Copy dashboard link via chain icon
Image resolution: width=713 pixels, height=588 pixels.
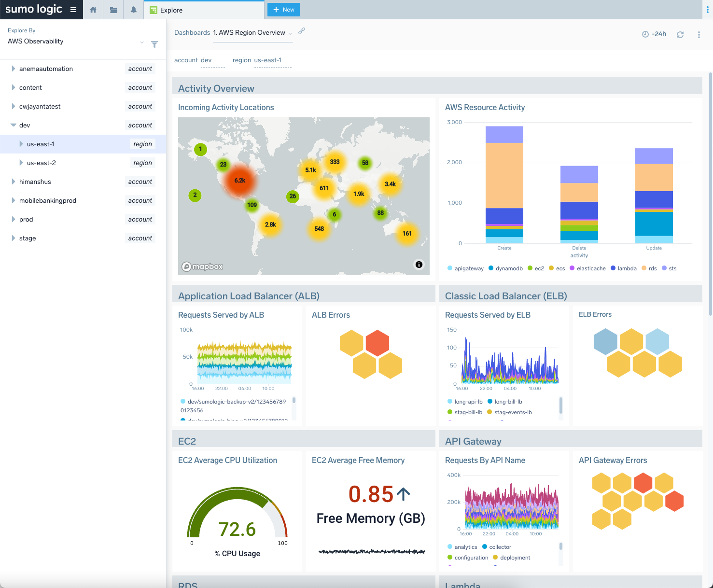pyautogui.click(x=302, y=31)
